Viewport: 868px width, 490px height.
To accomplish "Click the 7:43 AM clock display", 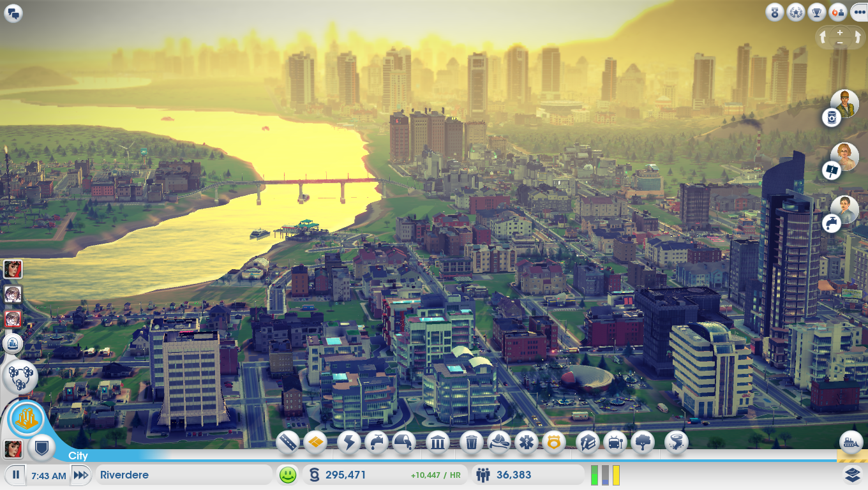I will click(x=49, y=476).
